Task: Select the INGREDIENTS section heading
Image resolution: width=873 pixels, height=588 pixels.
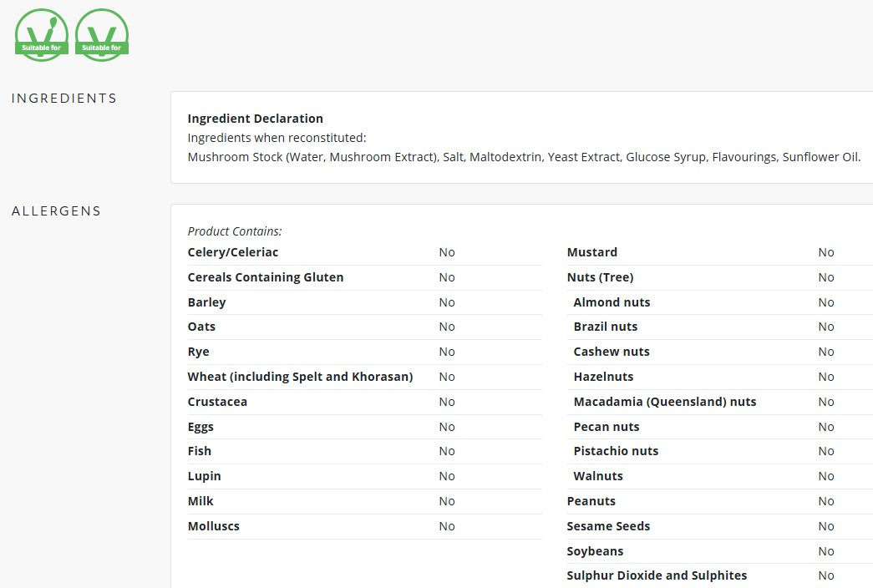Action: pos(64,99)
